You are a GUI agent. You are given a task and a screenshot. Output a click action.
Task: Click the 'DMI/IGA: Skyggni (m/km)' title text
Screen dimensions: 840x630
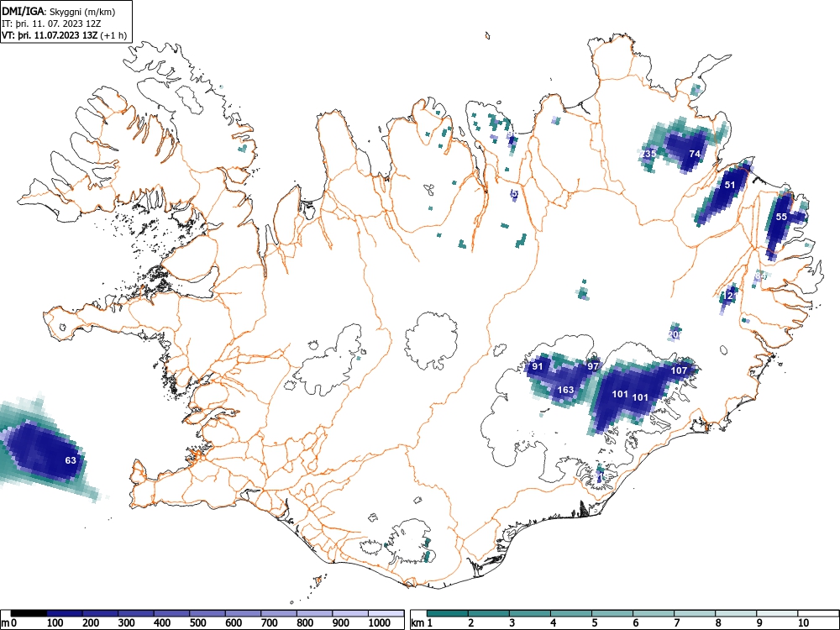point(59,11)
